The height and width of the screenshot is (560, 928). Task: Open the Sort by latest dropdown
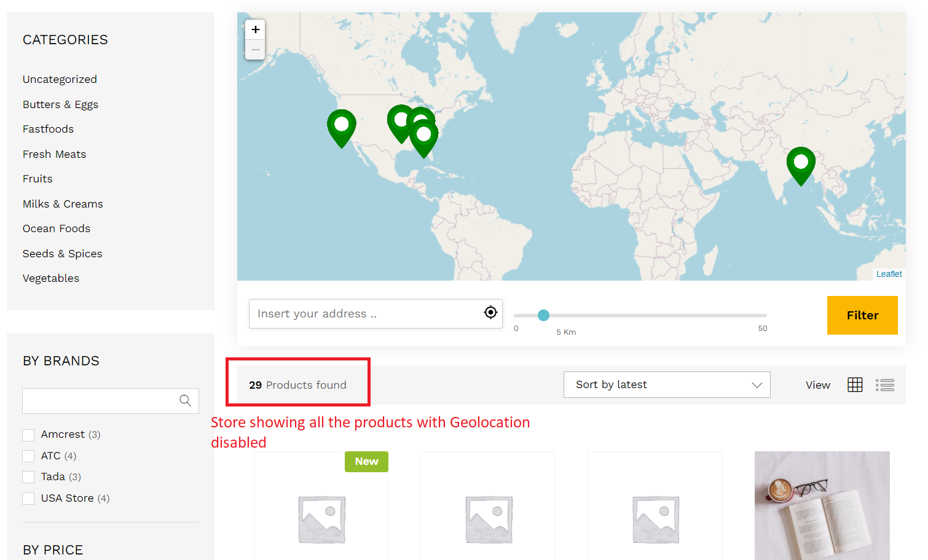(x=667, y=384)
